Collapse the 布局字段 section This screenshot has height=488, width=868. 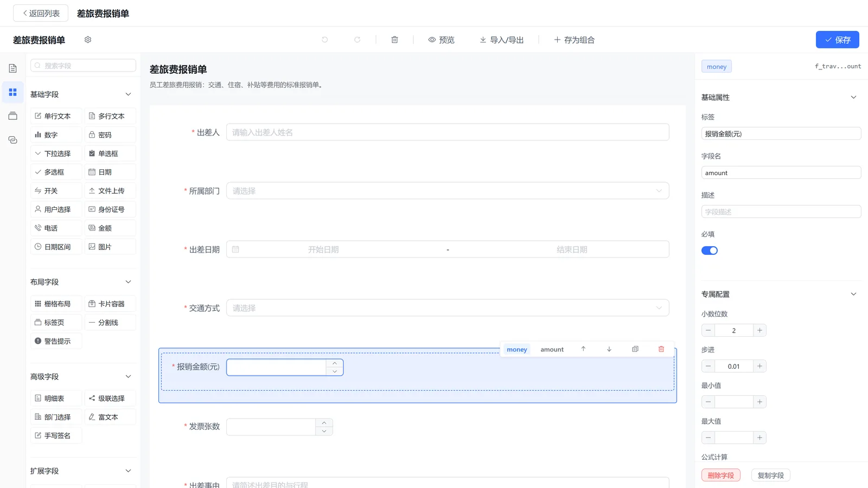tap(129, 282)
